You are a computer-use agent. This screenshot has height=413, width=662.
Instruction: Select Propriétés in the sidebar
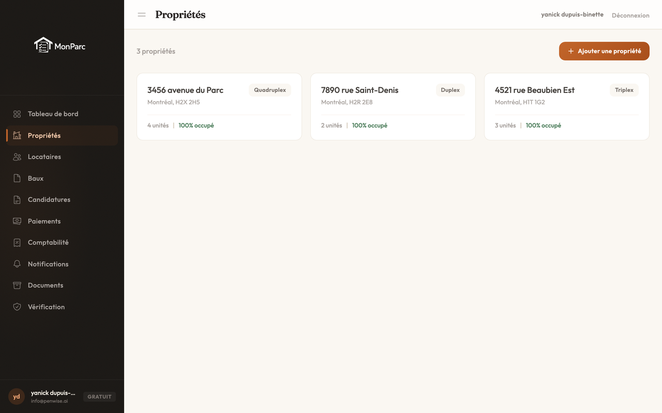coord(44,136)
